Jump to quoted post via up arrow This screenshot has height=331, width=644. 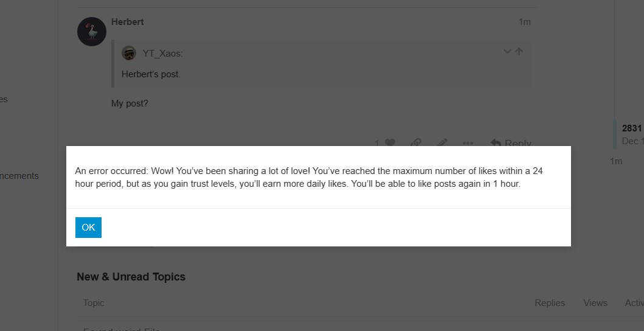click(519, 51)
